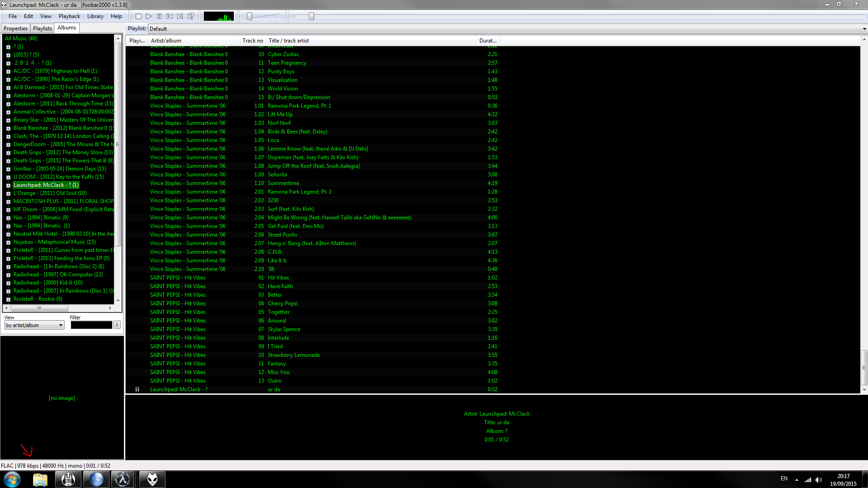Expand the AC/DC Highway to Hell node
Image resolution: width=868 pixels, height=488 pixels.
(x=8, y=71)
